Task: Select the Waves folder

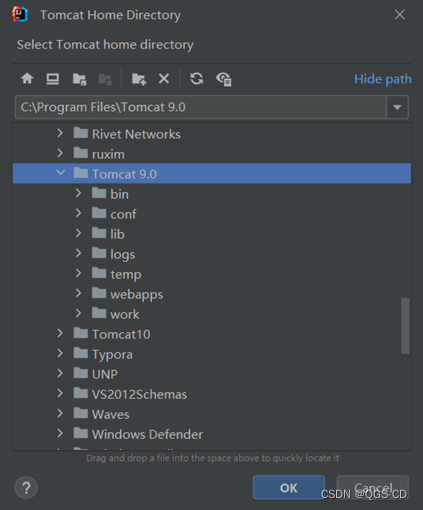Action: tap(212, 414)
